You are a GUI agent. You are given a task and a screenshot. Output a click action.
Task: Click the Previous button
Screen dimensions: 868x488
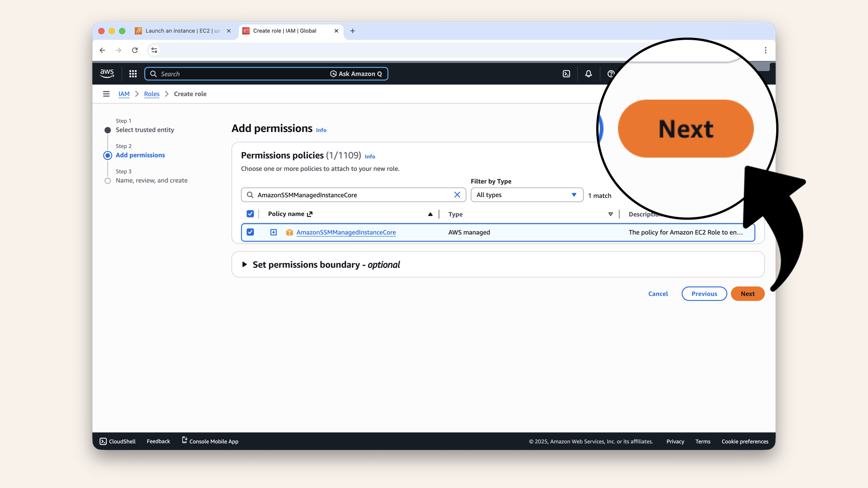point(704,294)
